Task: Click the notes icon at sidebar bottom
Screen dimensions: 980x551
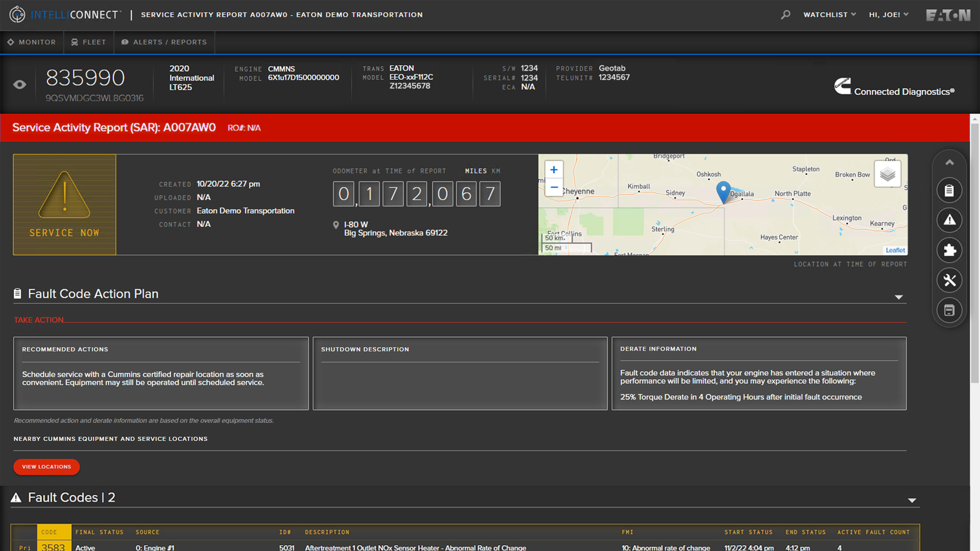Action: coord(949,310)
